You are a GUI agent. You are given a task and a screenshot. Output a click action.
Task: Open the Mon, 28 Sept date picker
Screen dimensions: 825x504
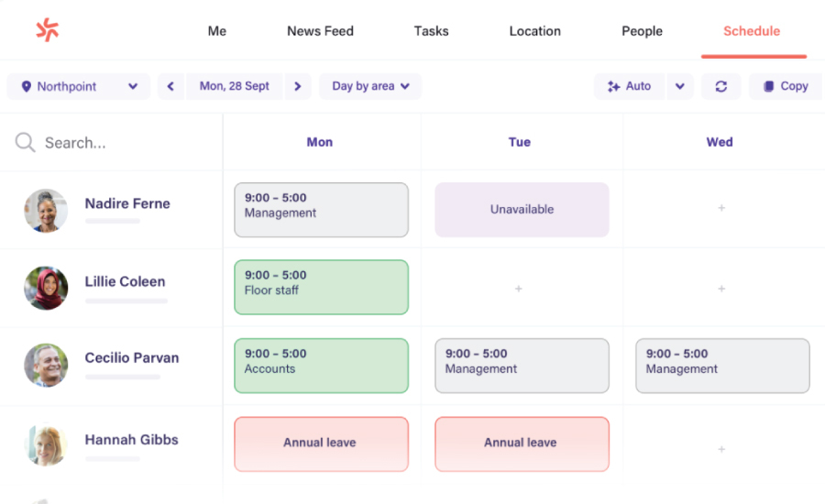(x=235, y=86)
